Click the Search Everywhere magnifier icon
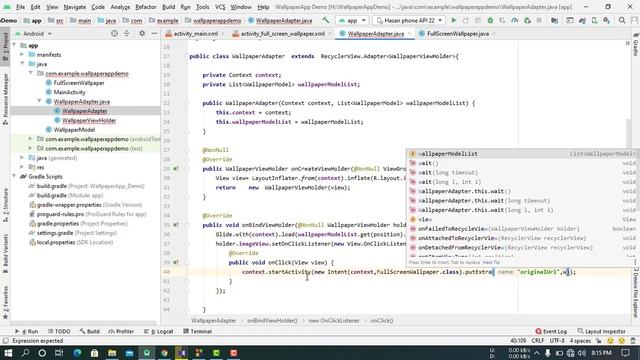Viewport: 640px width, 360px height. (x=622, y=20)
